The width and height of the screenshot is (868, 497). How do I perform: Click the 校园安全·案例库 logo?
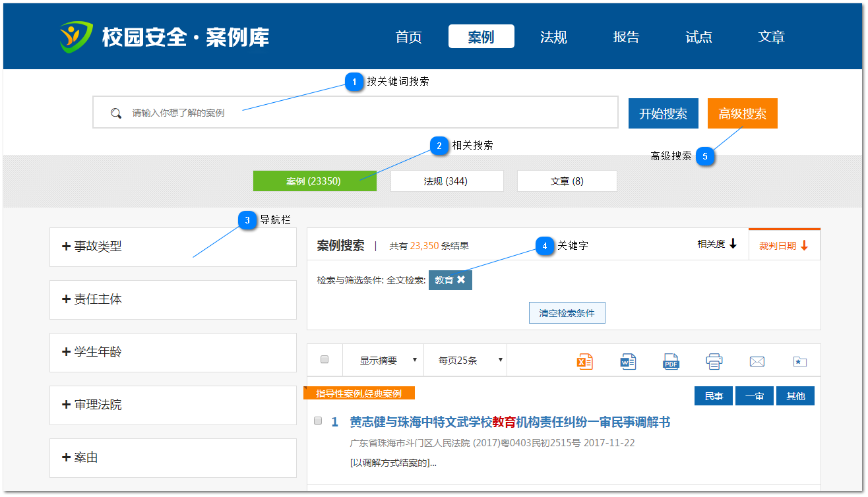coord(165,36)
